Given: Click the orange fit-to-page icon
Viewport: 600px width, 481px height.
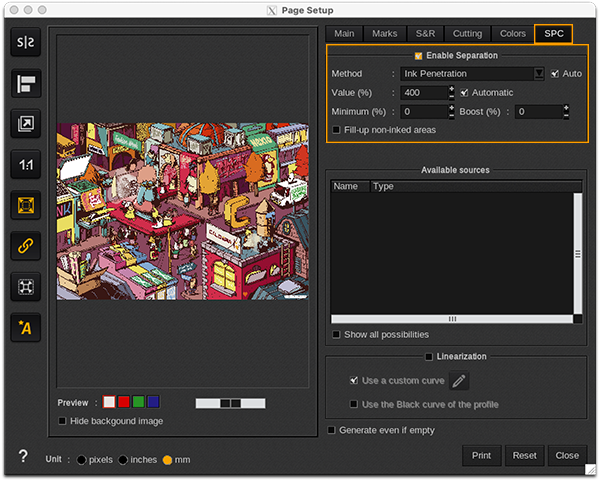Looking at the screenshot, I should (25, 206).
